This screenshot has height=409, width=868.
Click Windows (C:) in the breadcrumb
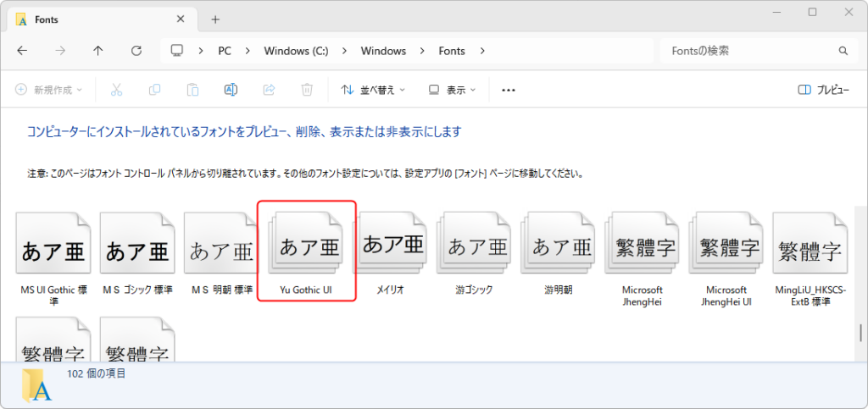[296, 51]
